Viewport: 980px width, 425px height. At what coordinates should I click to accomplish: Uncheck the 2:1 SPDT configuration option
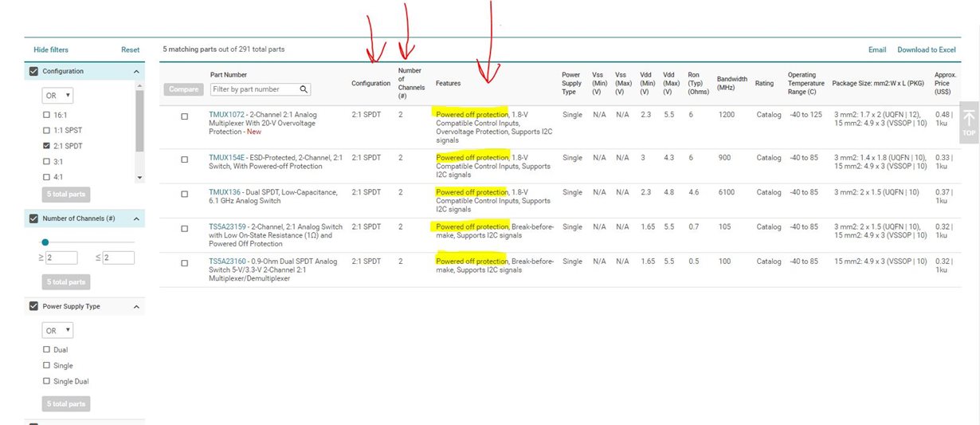[46, 146]
